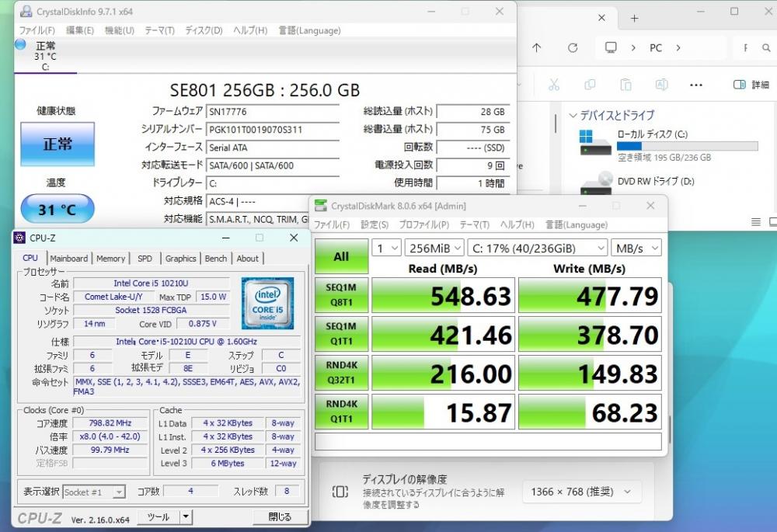Close the current Explorer tab
The height and width of the screenshot is (532, 777).
click(x=601, y=18)
